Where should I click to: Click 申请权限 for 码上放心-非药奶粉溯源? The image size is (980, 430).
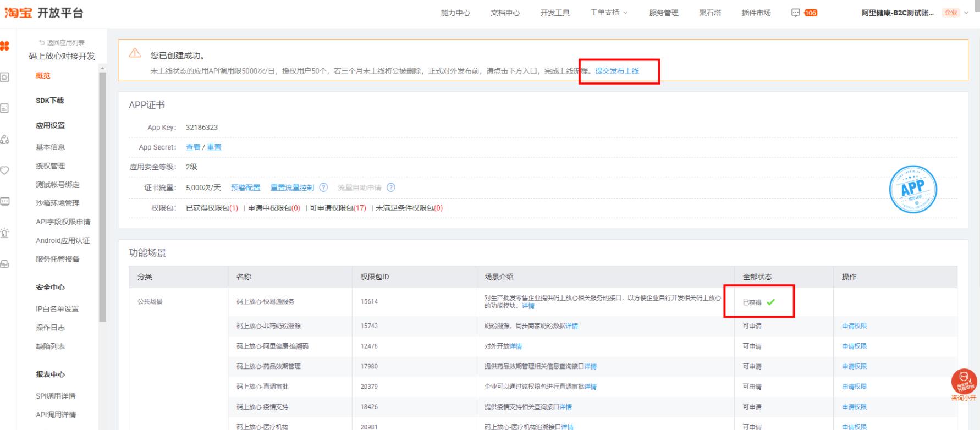click(x=854, y=326)
